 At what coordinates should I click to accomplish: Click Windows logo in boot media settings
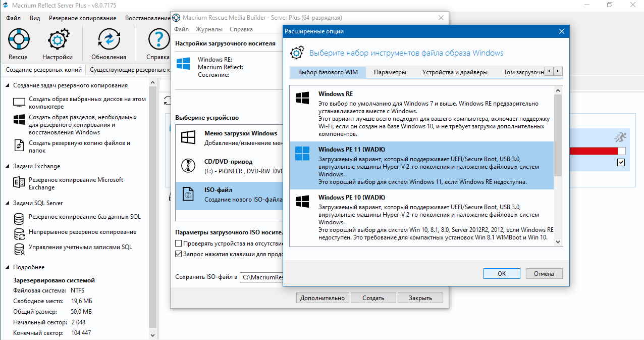click(x=183, y=64)
